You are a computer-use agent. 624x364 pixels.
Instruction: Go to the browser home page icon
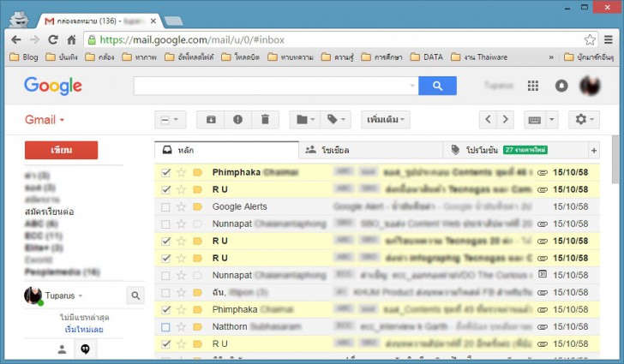coord(72,39)
